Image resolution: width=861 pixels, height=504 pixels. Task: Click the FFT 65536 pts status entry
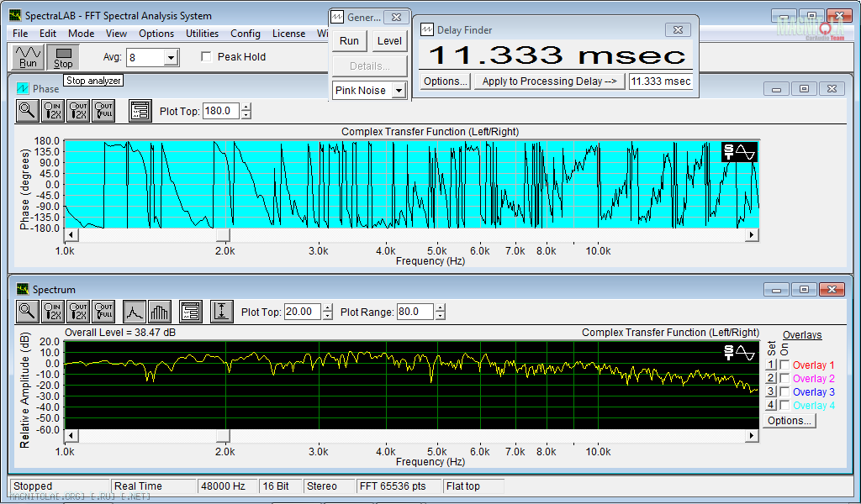coord(399,486)
